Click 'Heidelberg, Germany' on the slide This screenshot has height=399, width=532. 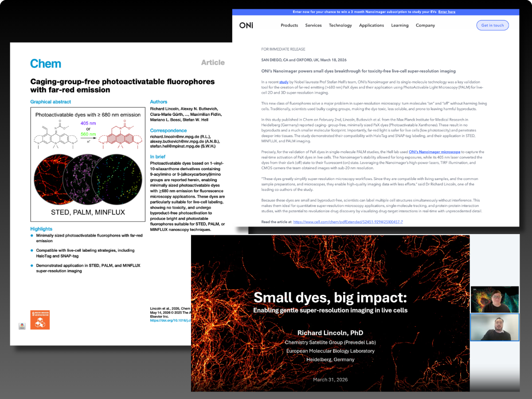pyautogui.click(x=330, y=360)
